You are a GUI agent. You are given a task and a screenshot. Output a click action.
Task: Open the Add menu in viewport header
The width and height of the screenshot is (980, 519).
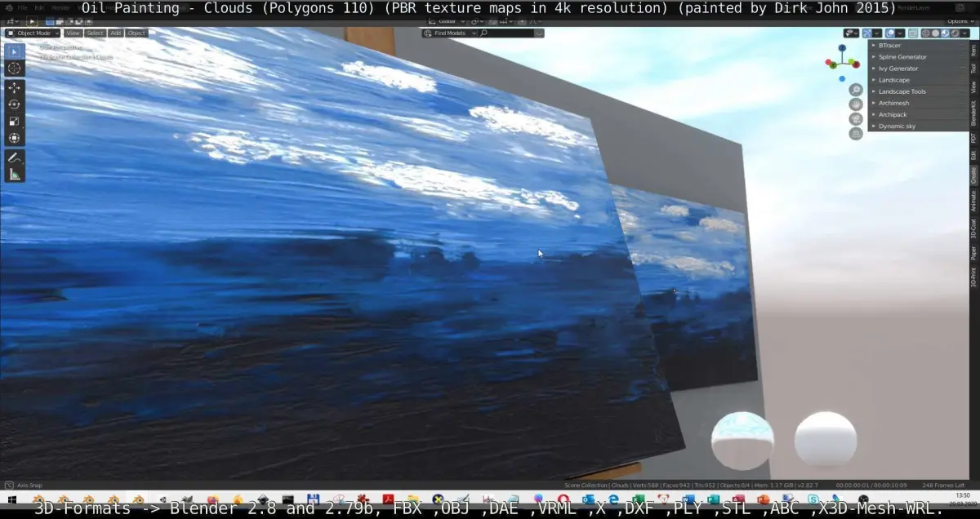115,33
